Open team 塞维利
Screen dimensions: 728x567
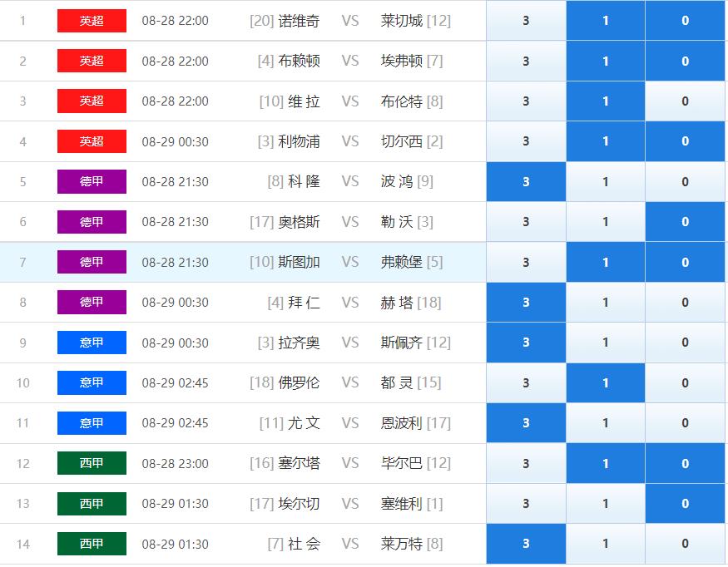pos(402,504)
